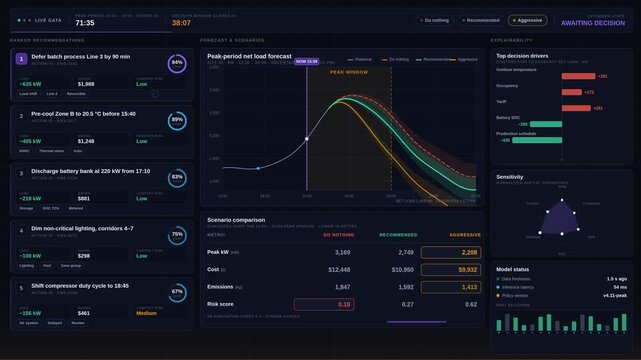
Task: Select the Recommended scenario pill
Action: 480,20
